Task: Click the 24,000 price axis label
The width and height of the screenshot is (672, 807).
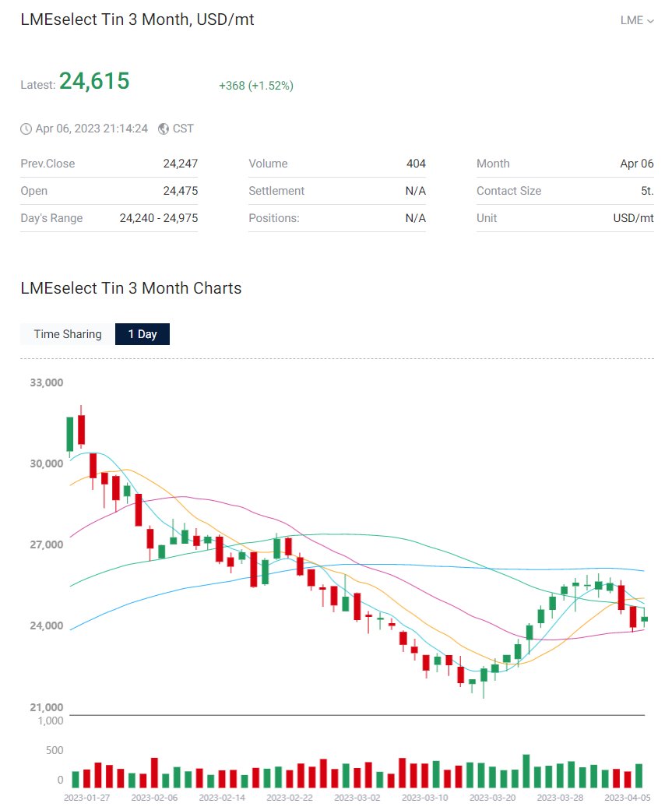Action: (46, 626)
